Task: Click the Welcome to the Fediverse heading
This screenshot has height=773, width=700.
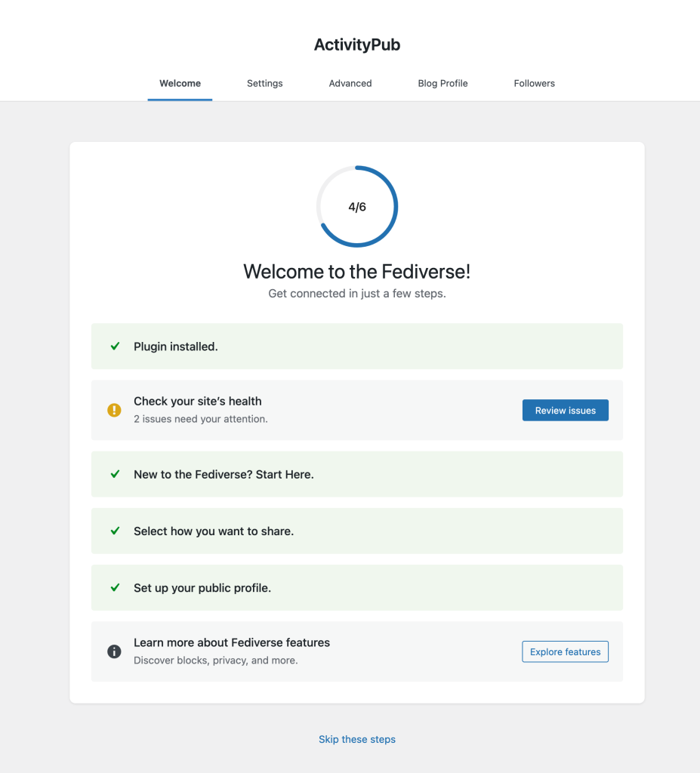Action: (357, 272)
